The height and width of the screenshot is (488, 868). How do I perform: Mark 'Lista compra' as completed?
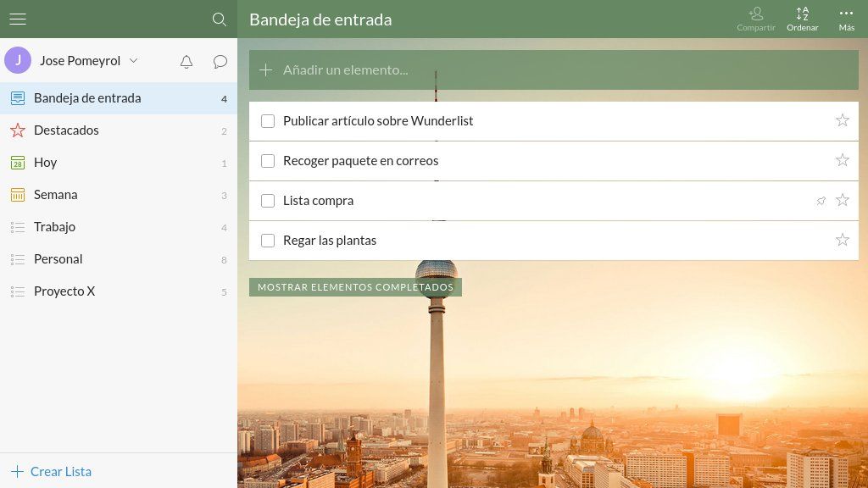tap(268, 201)
